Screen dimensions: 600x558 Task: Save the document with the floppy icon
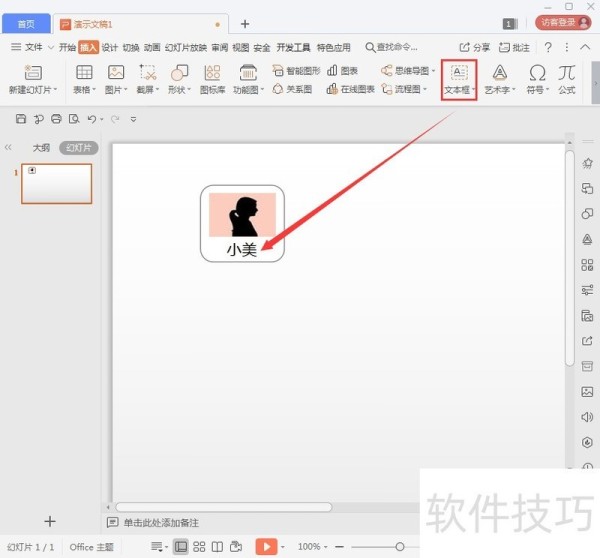pyautogui.click(x=21, y=119)
